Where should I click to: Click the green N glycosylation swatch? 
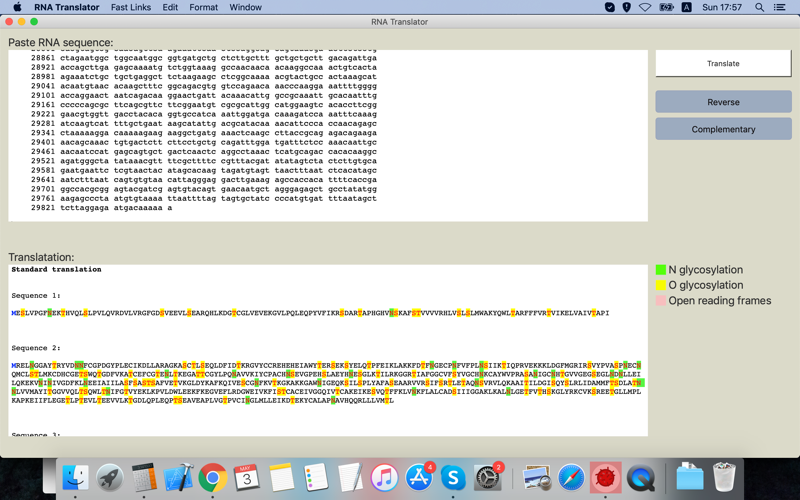point(661,270)
